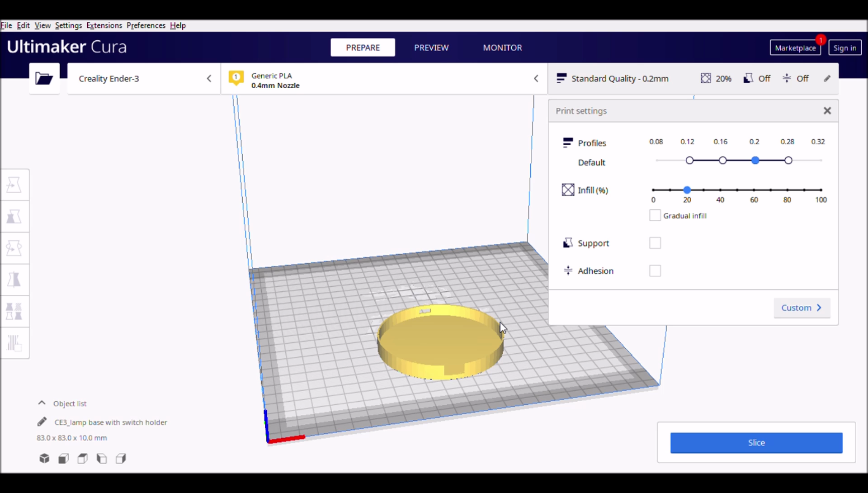Switch to the PREVIEW stage tab
This screenshot has height=493, width=868.
[431, 47]
